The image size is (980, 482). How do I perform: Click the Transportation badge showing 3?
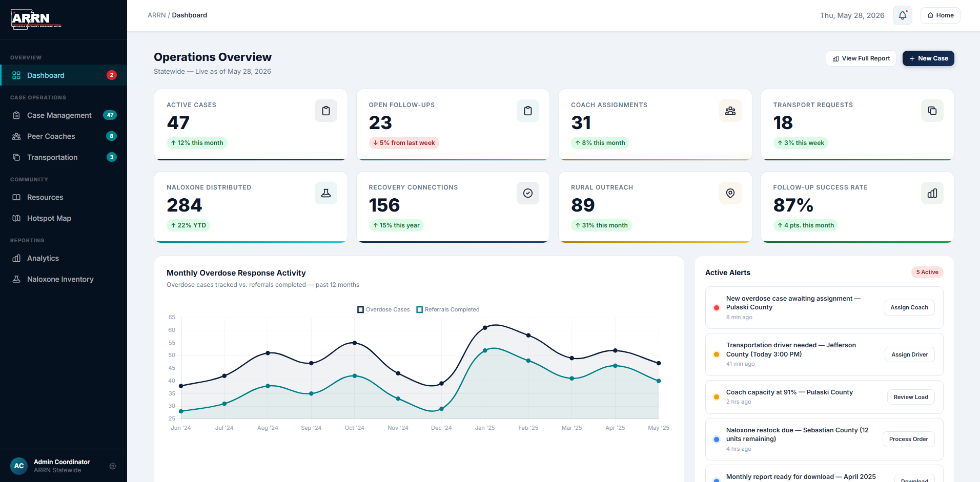(x=112, y=157)
